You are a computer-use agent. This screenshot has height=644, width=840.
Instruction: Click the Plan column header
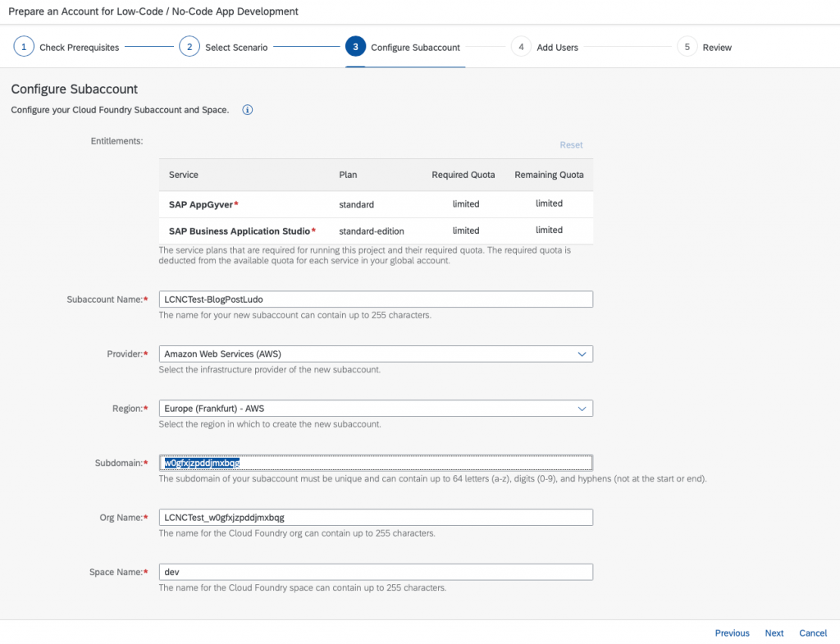tap(348, 176)
